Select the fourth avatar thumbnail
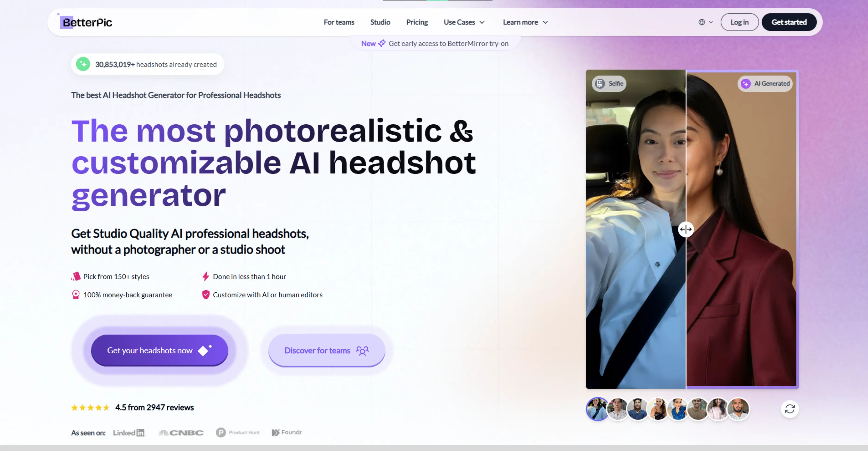 [x=658, y=409]
